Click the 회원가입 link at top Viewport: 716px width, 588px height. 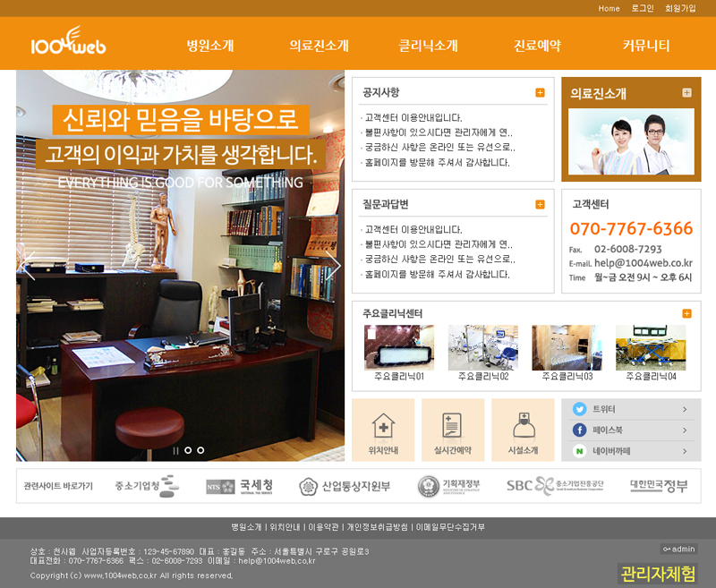[x=680, y=8]
